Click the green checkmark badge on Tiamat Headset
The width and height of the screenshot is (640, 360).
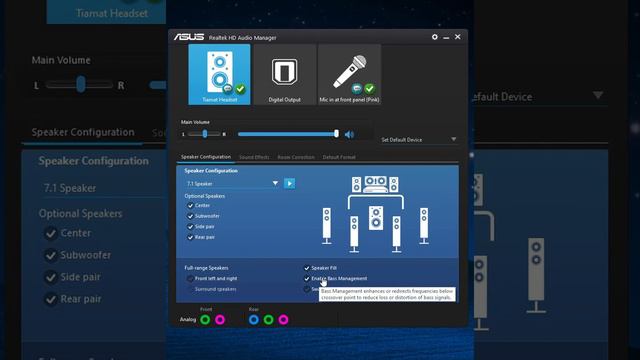coord(240,89)
